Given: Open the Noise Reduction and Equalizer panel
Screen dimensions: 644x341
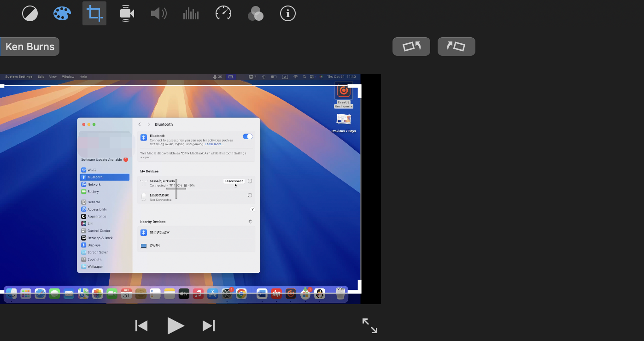Looking at the screenshot, I should tap(191, 13).
